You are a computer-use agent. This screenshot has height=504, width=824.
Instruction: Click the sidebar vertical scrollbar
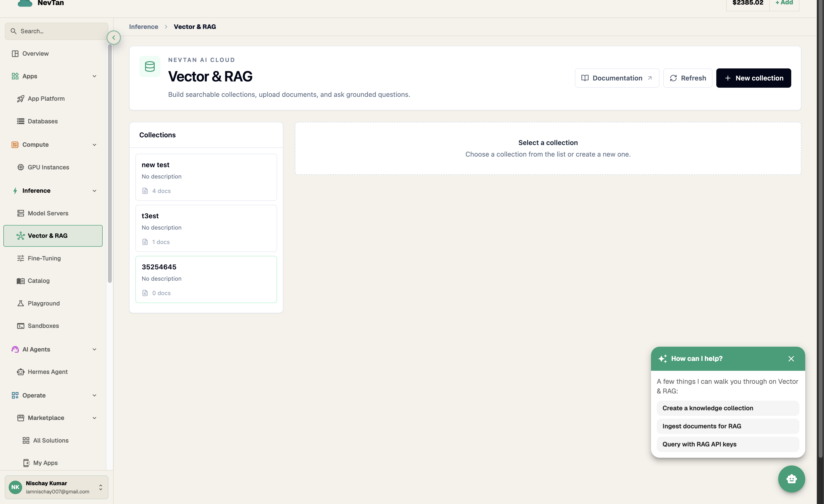[110, 164]
